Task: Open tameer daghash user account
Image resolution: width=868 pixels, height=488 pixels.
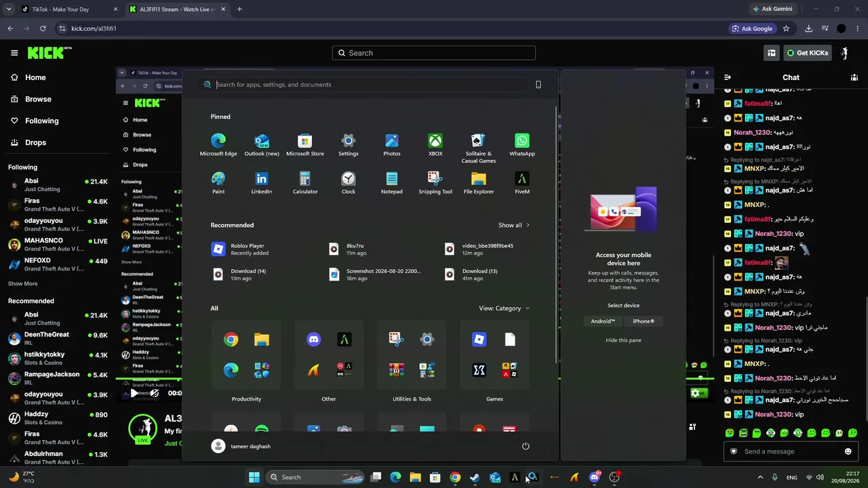Action: pyautogui.click(x=241, y=446)
